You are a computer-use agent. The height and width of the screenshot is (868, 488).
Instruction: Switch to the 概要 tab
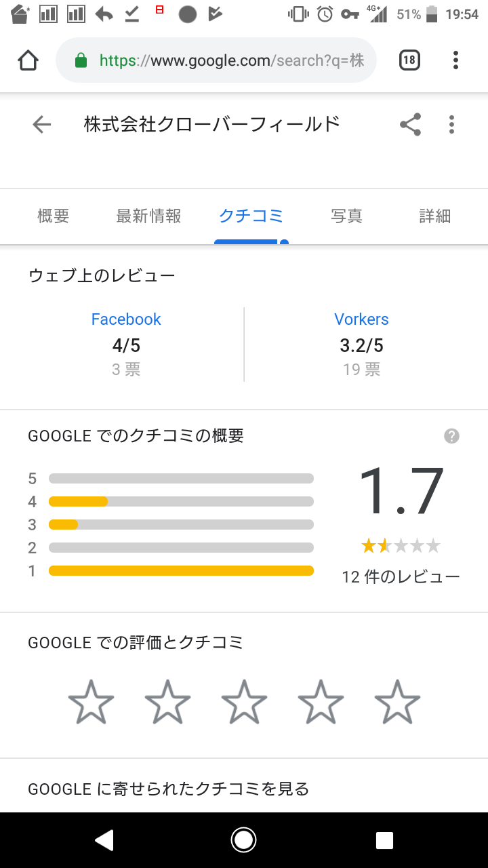pos(54,216)
